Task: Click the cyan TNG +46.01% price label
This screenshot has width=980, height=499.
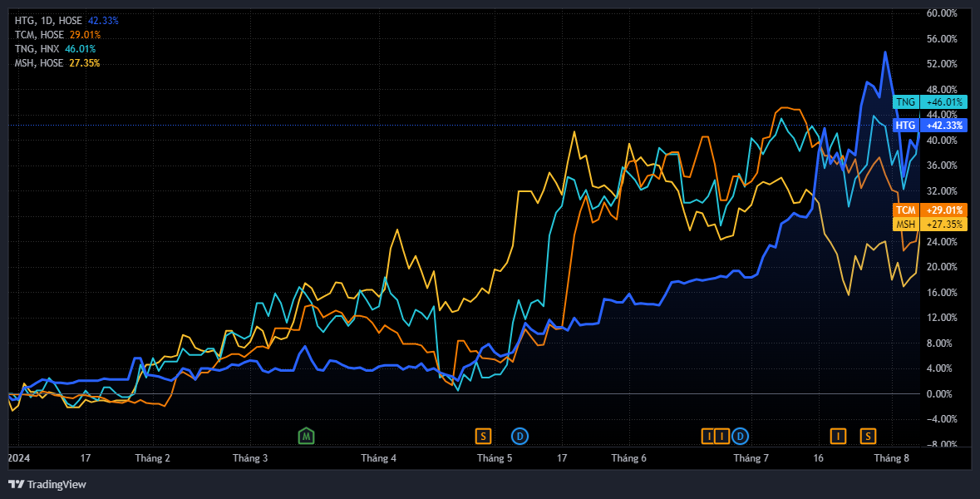Action: point(928,102)
